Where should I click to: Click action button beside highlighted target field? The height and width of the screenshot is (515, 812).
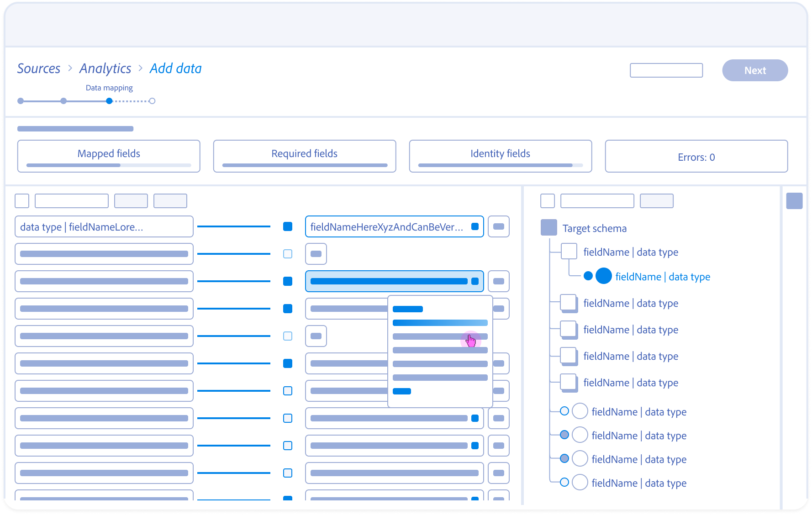(x=498, y=281)
